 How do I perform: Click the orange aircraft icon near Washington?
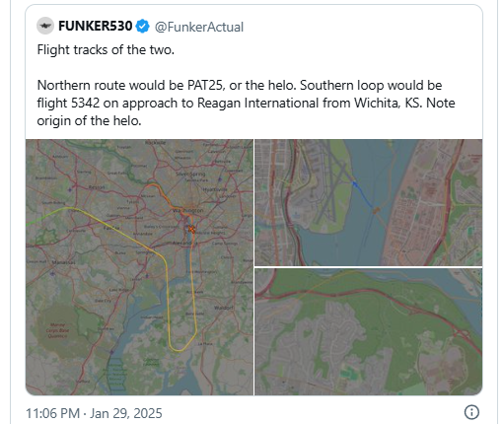pyautogui.click(x=191, y=229)
